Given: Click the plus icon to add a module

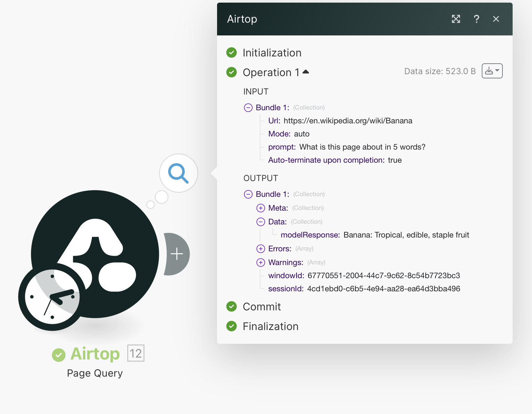Looking at the screenshot, I should [x=177, y=254].
